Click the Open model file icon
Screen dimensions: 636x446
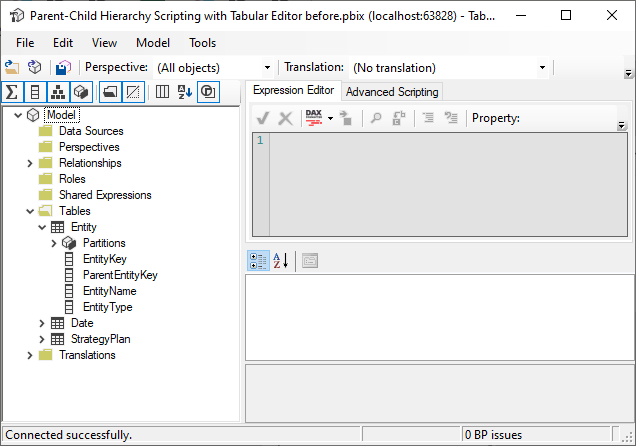(x=12, y=67)
